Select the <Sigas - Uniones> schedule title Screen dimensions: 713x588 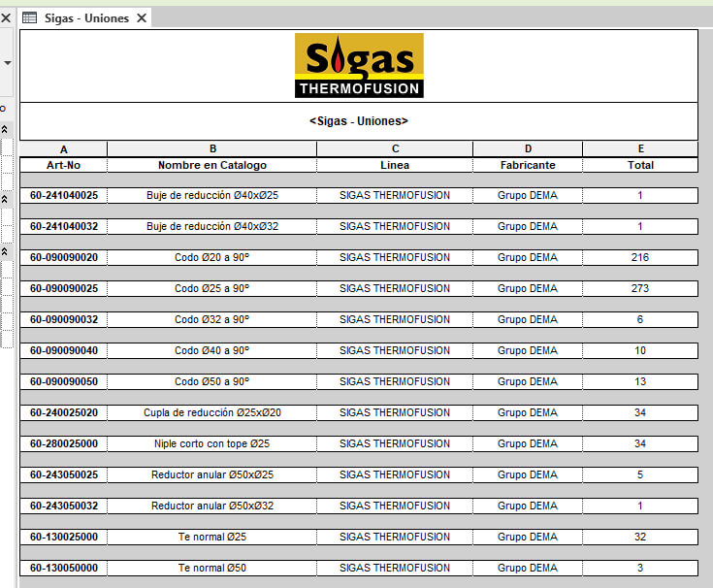[359, 121]
